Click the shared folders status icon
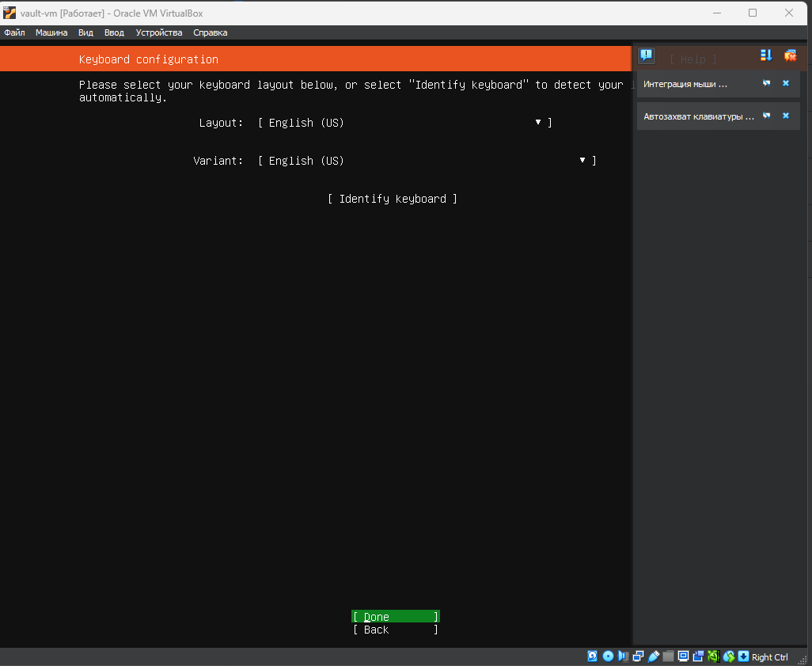The width and height of the screenshot is (812, 666). (669, 656)
